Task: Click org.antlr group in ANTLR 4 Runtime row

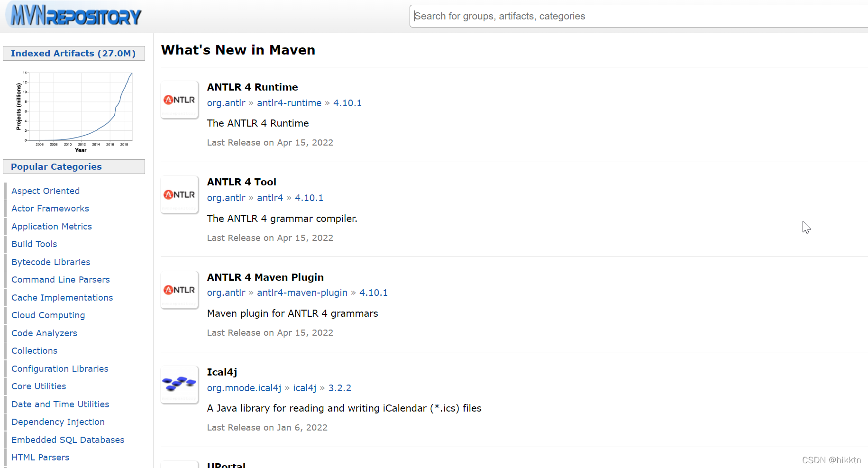Action: [x=226, y=103]
